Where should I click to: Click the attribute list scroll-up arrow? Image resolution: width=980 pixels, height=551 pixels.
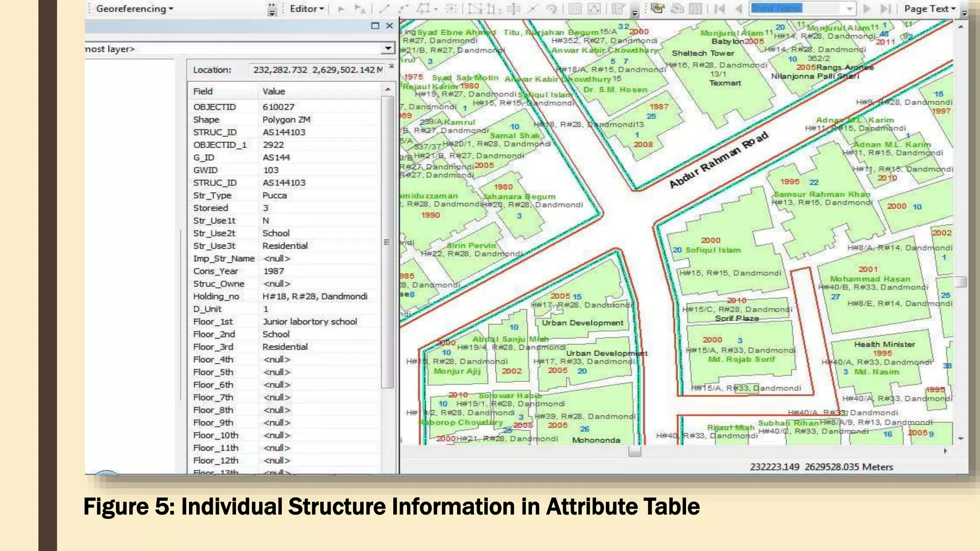tap(388, 90)
